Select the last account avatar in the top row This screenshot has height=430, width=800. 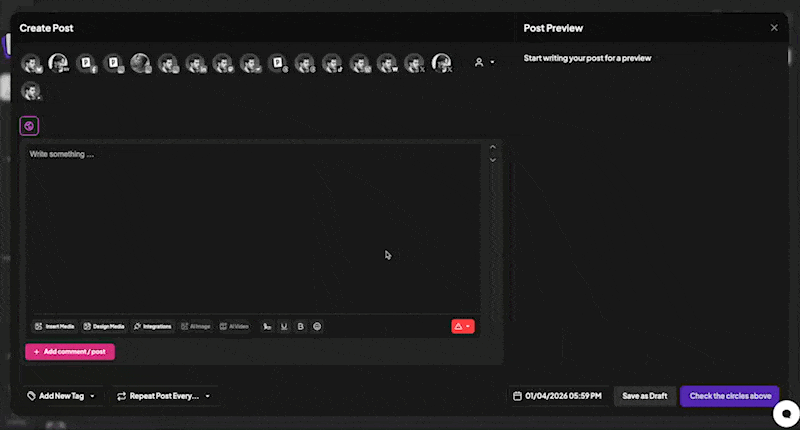[x=441, y=63]
